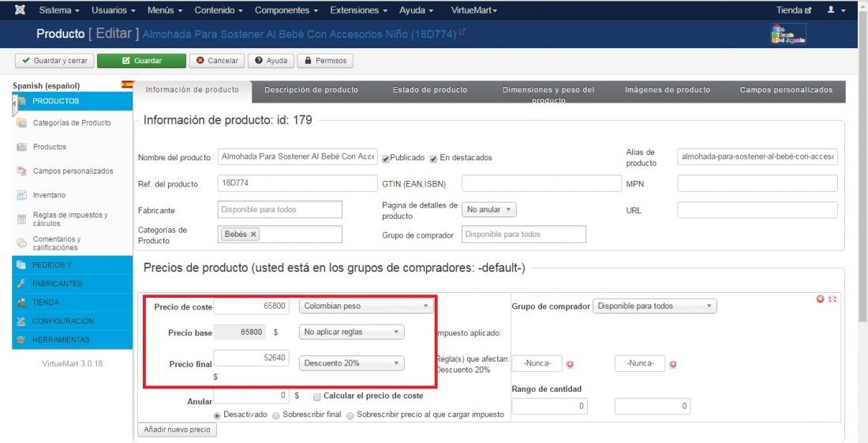Click the Campos personalizados sidebar icon

click(x=21, y=171)
